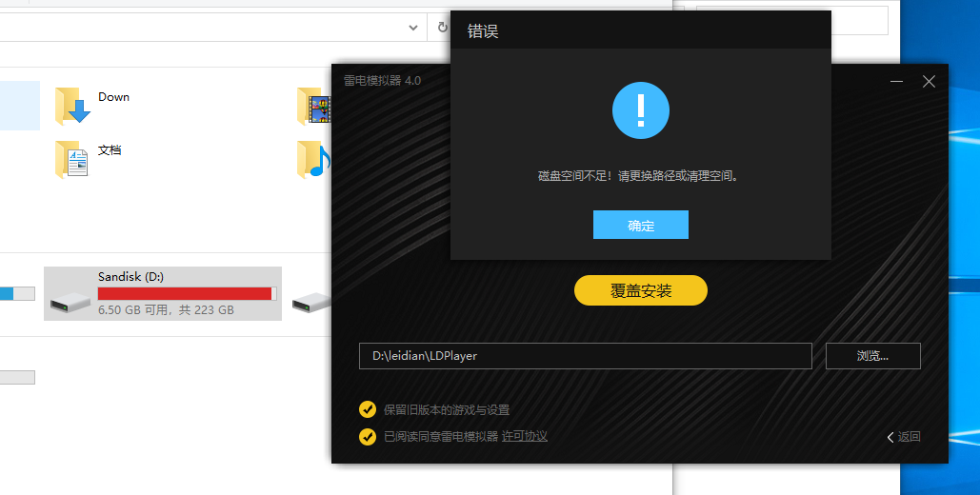Refresh the Explorer address bar

[443, 28]
